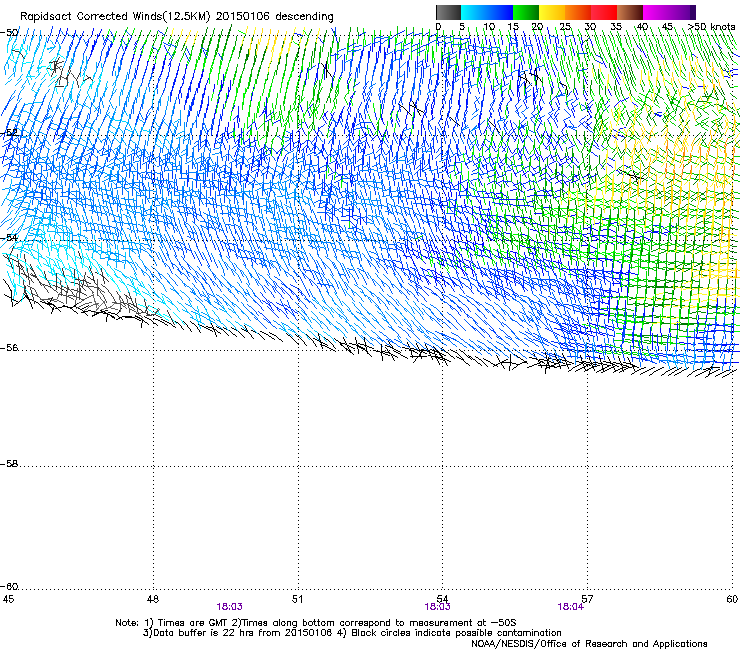This screenshot has width=740, height=650.
Task: Click the magenta 40-45 knots legend swatch
Action: coord(656,12)
